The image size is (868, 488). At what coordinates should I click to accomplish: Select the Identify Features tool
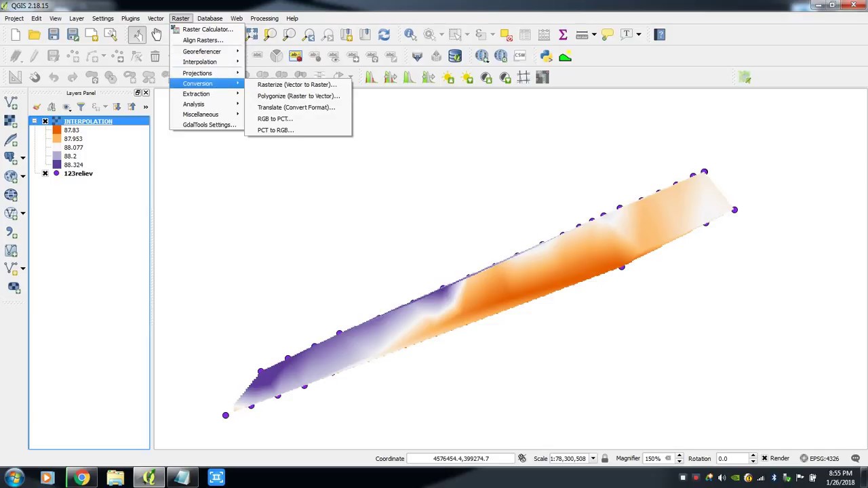pyautogui.click(x=410, y=35)
